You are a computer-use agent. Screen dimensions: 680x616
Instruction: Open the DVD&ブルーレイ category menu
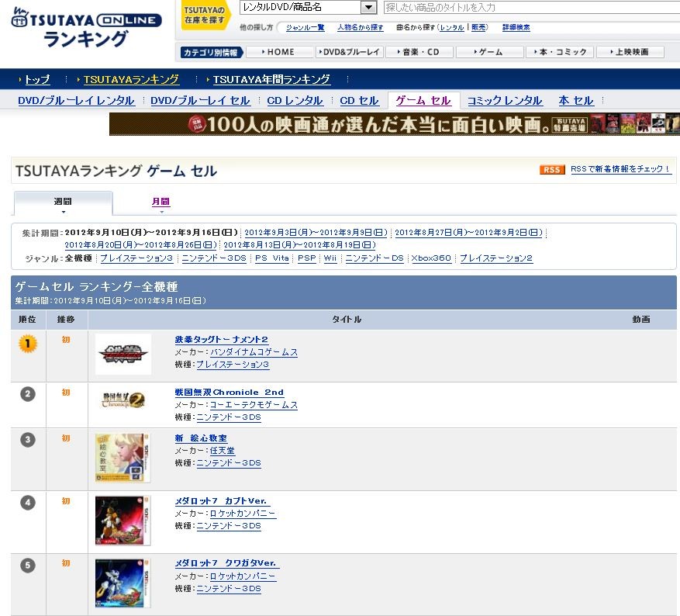(x=349, y=52)
